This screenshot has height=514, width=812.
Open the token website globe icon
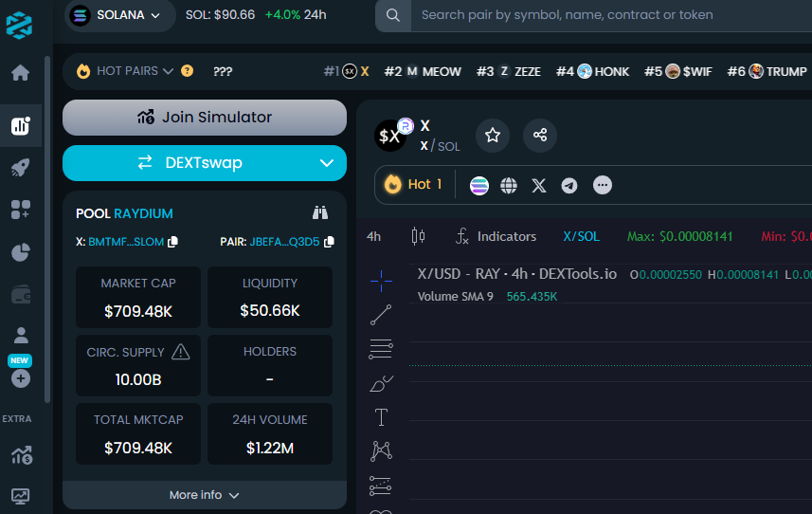[509, 185]
